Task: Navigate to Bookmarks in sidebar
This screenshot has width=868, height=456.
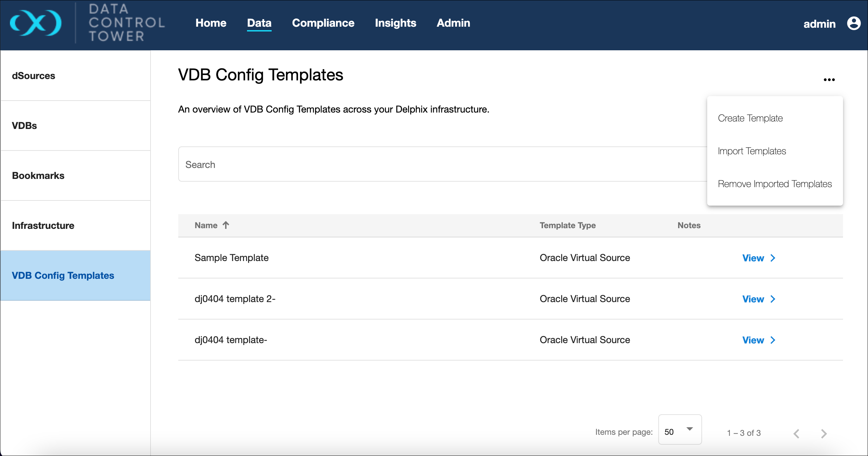Action: 38,175
